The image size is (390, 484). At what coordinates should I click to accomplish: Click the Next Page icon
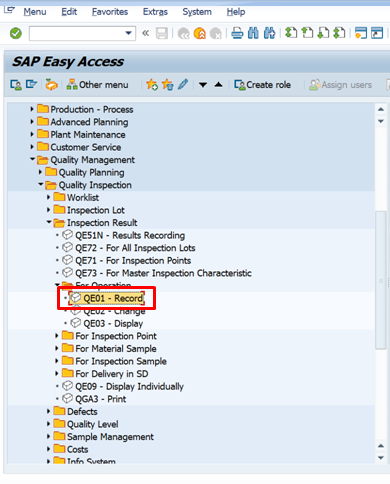(323, 33)
